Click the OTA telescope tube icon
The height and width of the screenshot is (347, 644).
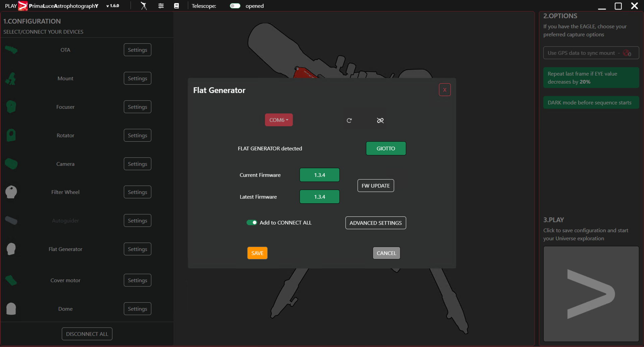(11, 50)
